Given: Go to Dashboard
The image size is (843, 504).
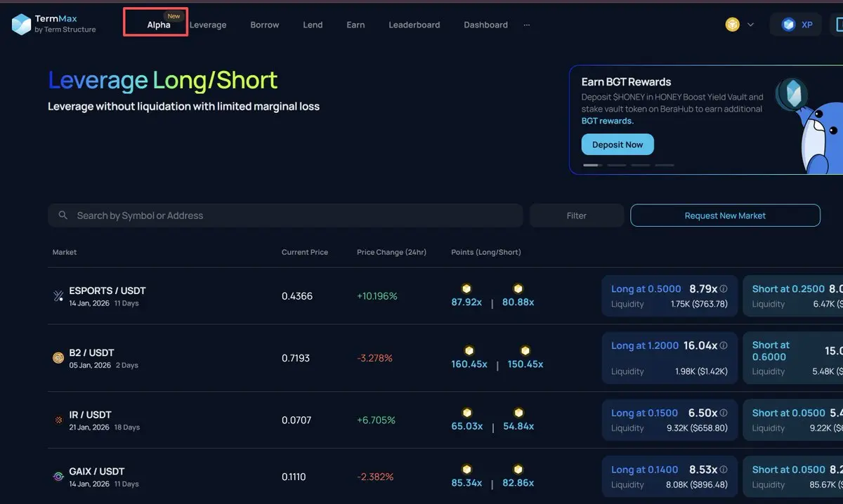Looking at the screenshot, I should click(x=485, y=25).
